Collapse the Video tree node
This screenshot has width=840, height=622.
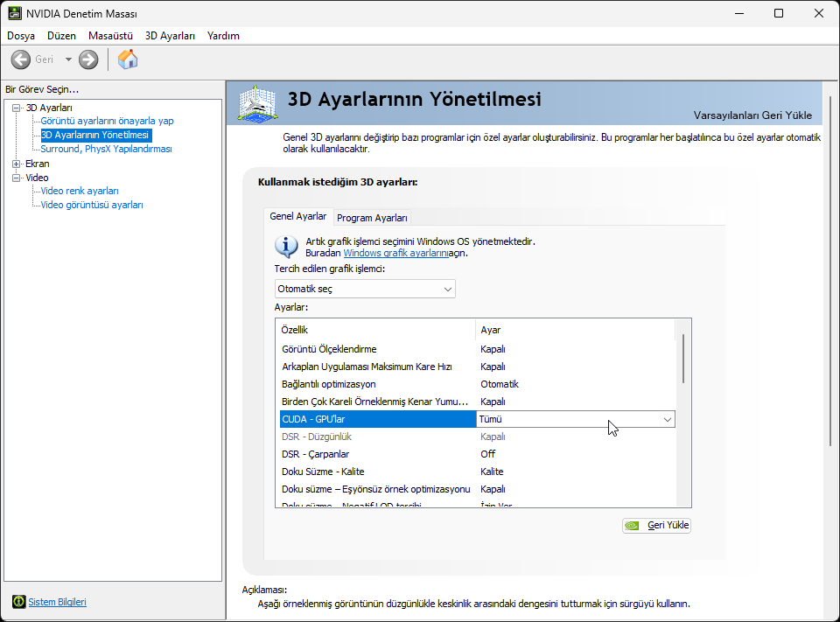tap(17, 178)
